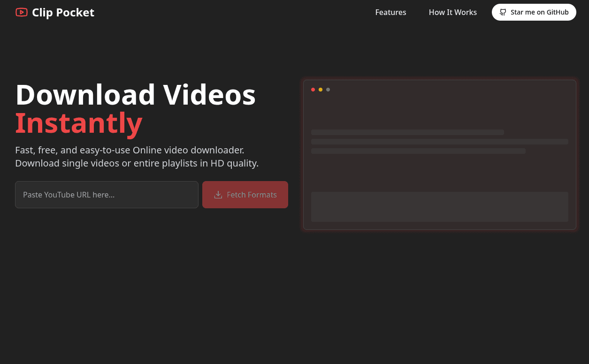Viewport: 589px width, 364px height.
Task: Click the download arrow icon in Fetch Formats
Action: (x=218, y=195)
